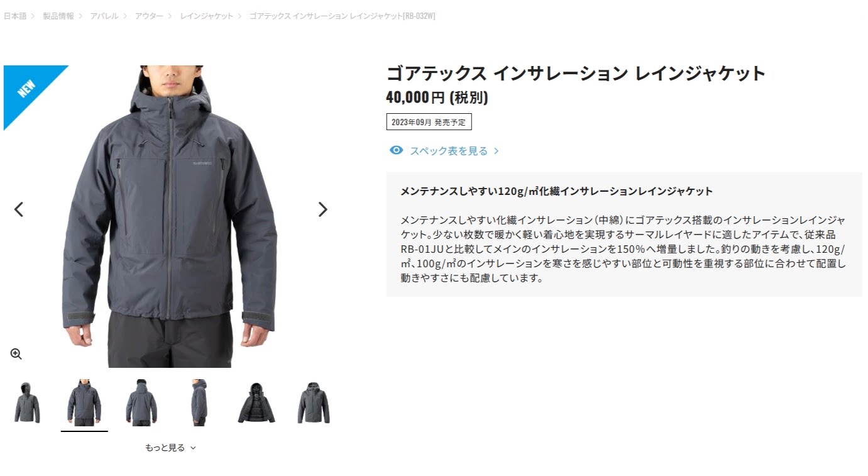Go to 日本語 in breadcrumb
This screenshot has width=868, height=476.
click(x=15, y=16)
